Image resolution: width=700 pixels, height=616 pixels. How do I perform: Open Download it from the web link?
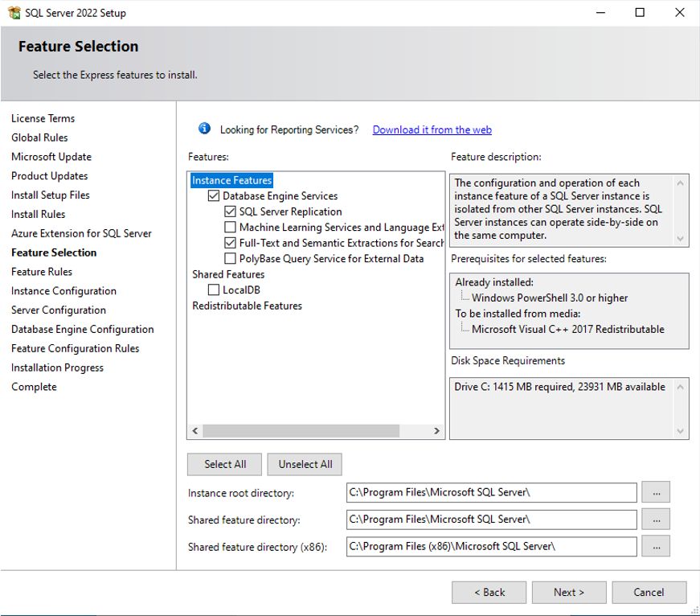tap(432, 129)
